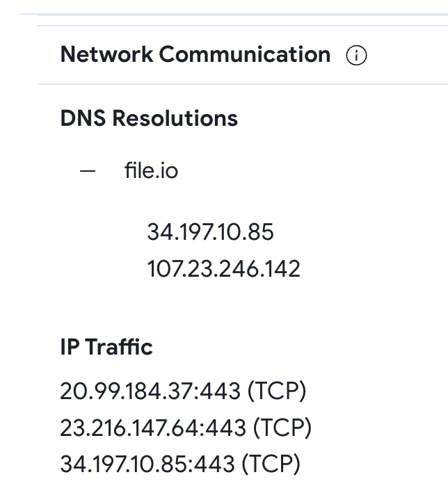Screen dimensions: 448x502
Task: Click the IP Traffic subheading
Action: (x=106, y=347)
